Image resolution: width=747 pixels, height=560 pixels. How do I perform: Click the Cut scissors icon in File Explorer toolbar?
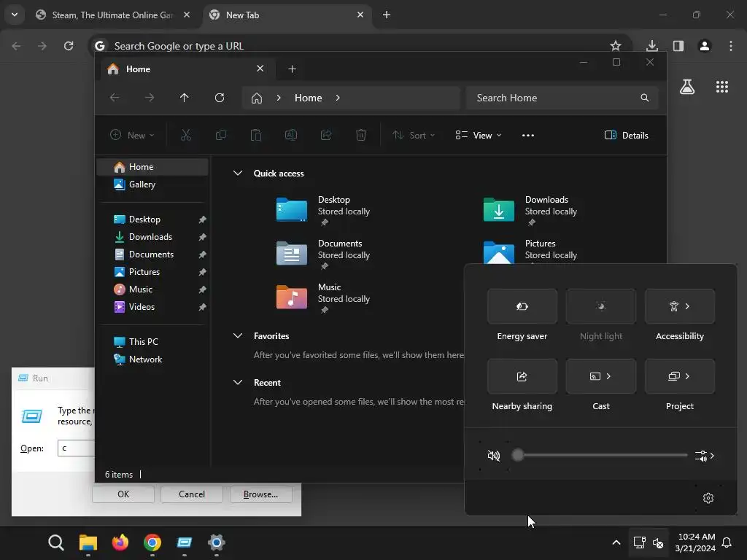pos(186,135)
